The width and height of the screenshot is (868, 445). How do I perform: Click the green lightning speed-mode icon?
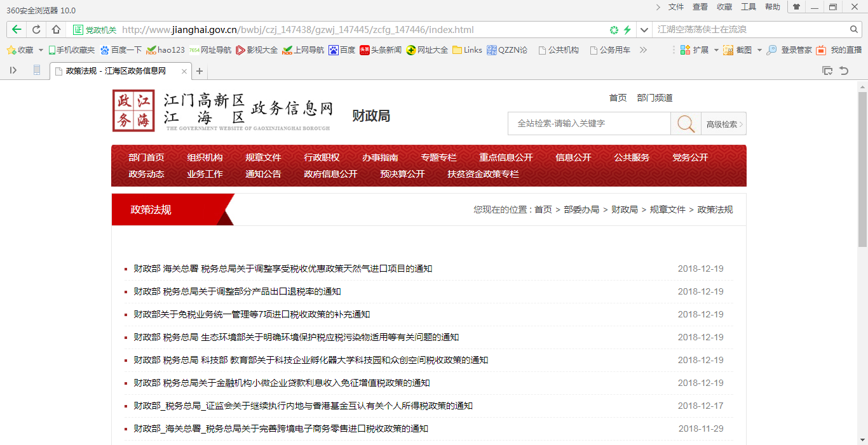click(627, 30)
